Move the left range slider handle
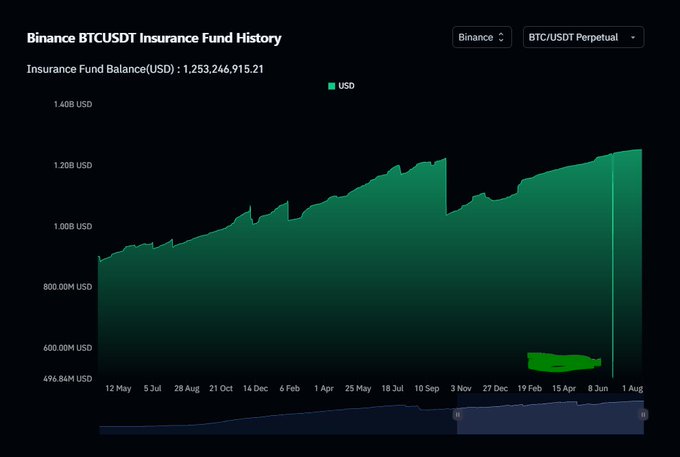 (x=457, y=415)
